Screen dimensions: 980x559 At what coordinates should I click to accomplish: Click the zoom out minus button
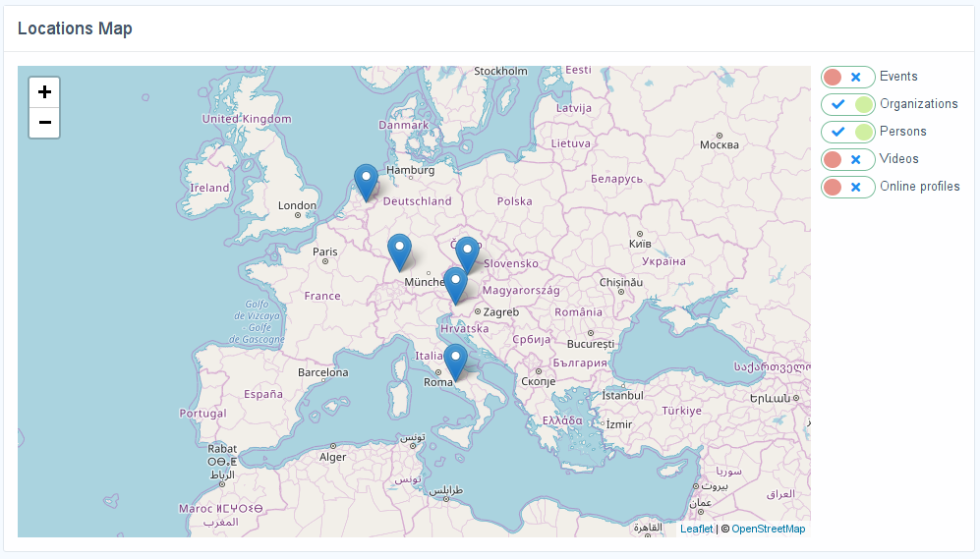[44, 123]
